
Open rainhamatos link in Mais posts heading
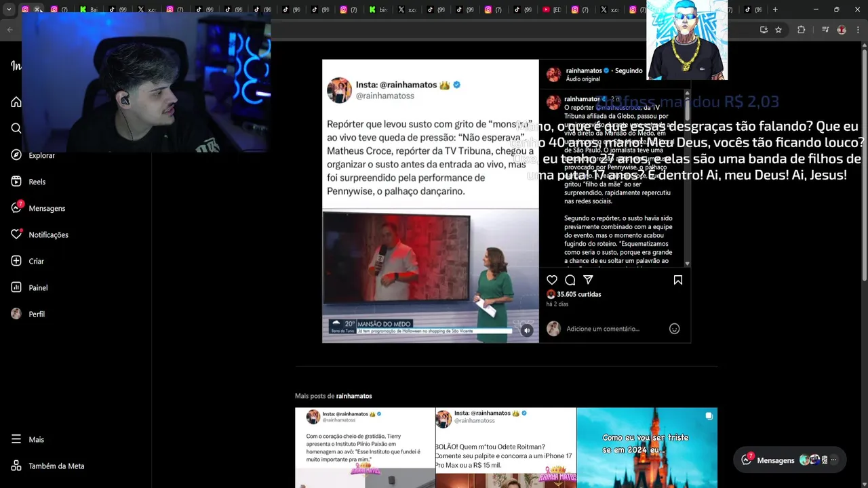tap(354, 396)
